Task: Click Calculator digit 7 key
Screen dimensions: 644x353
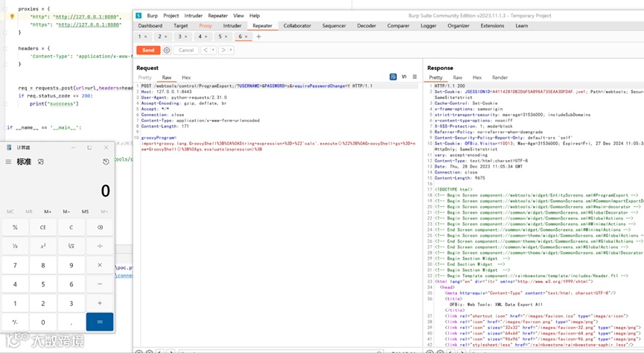Action: coord(15,265)
